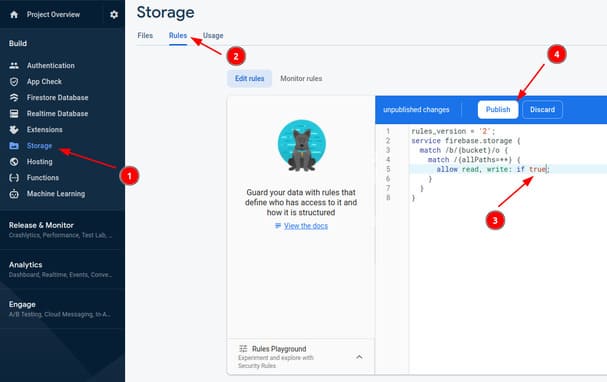Expand the Engage section
Screen dimensions: 607x382
tap(62, 309)
